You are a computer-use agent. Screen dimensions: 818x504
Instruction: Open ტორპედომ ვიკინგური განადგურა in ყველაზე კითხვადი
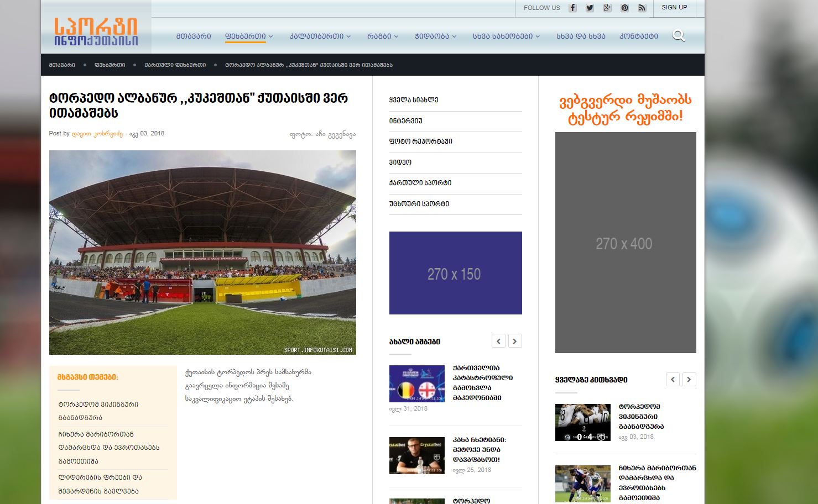[x=642, y=417]
